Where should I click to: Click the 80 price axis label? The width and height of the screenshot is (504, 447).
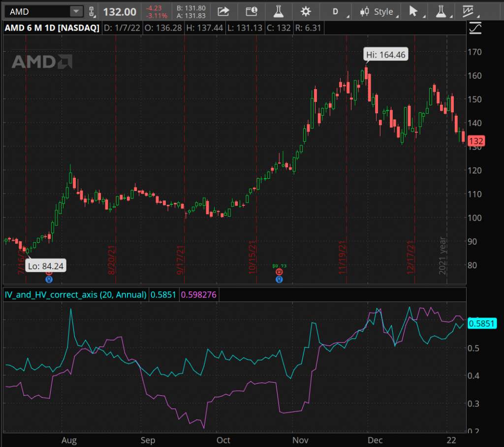(472, 265)
